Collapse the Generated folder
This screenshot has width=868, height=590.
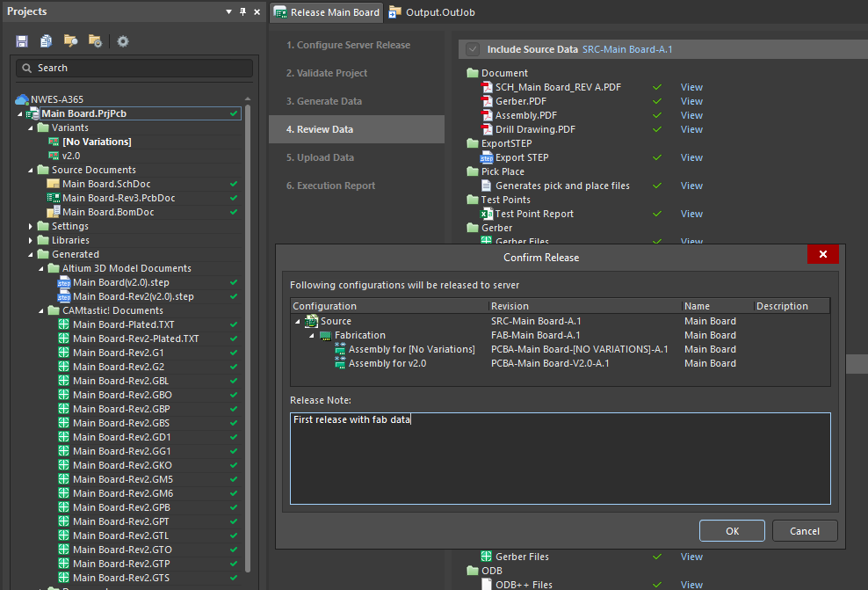tap(31, 254)
